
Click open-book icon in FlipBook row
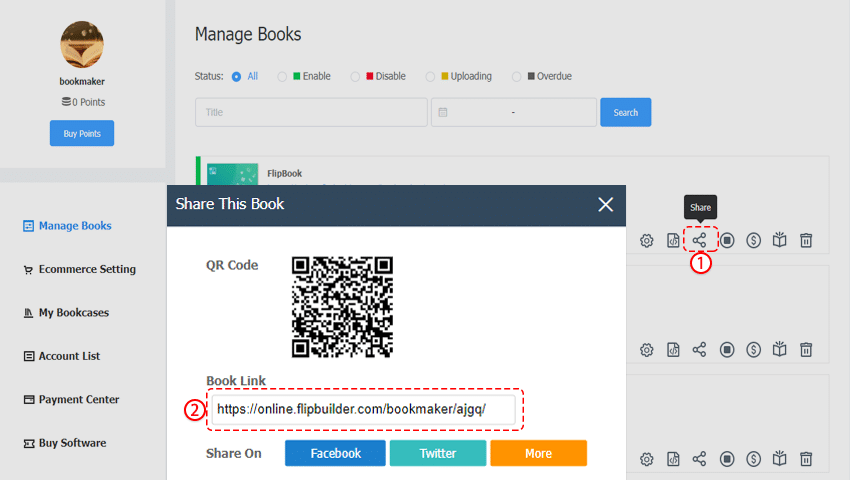780,240
